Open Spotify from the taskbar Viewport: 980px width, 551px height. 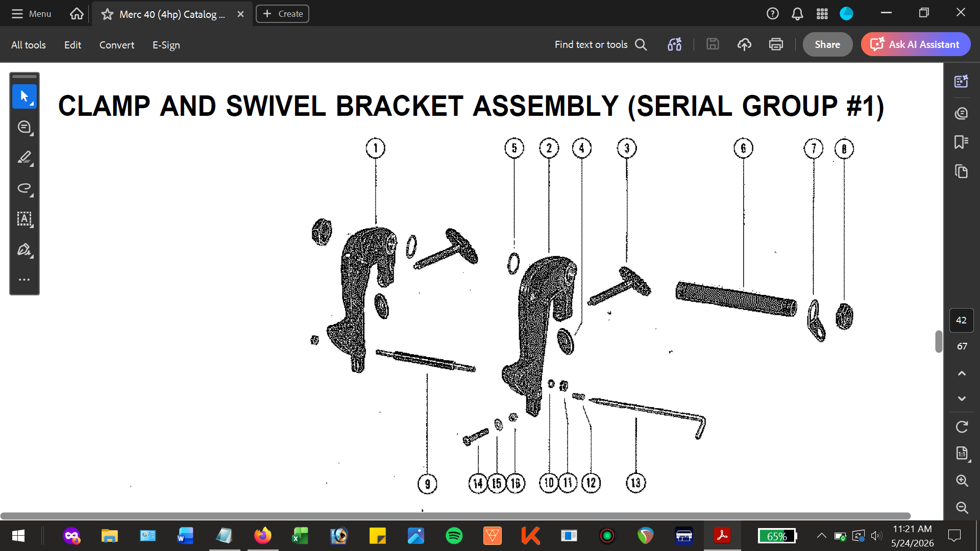[454, 536]
